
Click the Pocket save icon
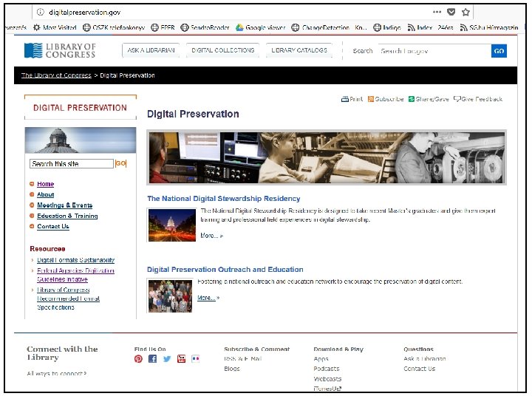pyautogui.click(x=451, y=13)
